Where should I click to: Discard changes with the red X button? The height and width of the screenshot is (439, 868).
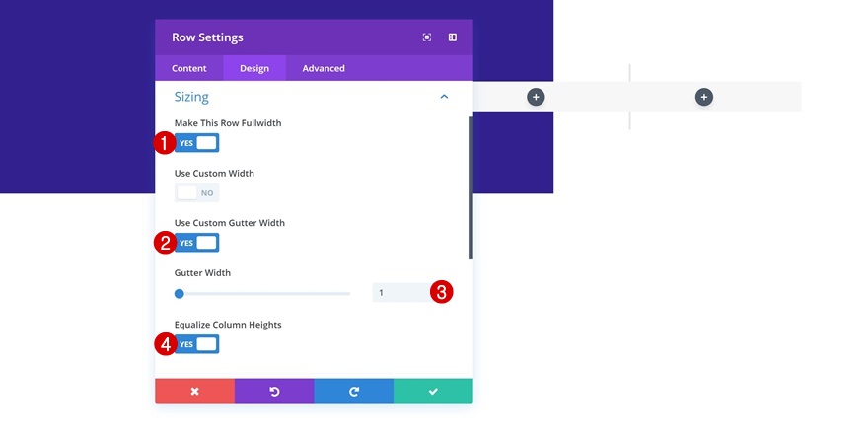[195, 392]
